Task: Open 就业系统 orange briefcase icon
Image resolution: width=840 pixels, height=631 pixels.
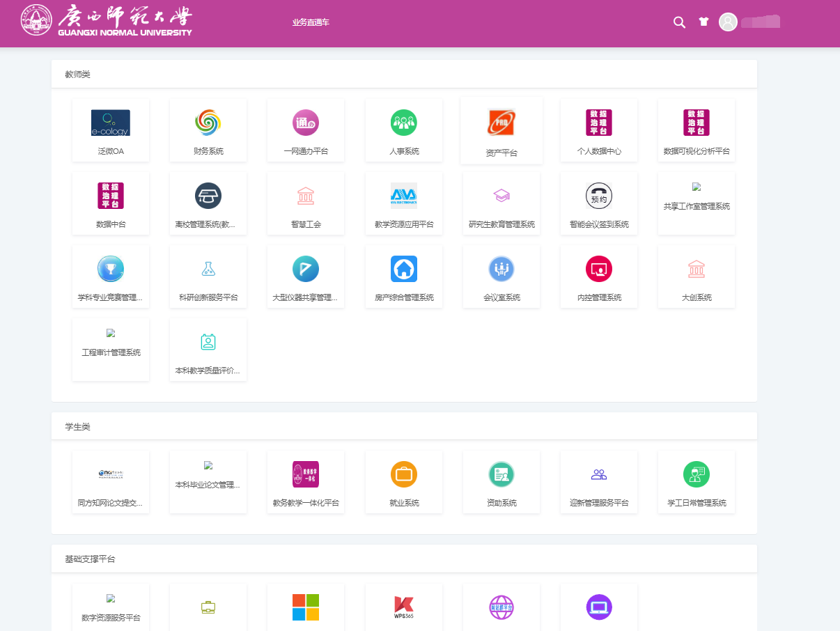Action: tap(404, 474)
